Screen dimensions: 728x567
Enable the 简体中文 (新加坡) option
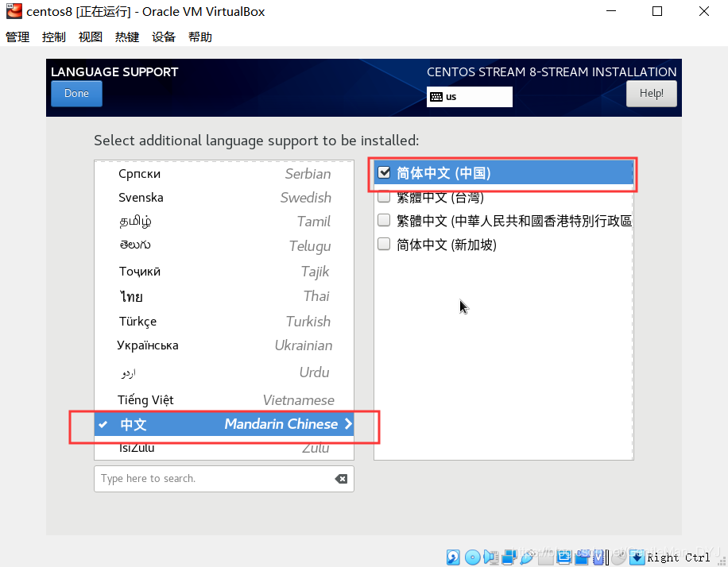(384, 243)
